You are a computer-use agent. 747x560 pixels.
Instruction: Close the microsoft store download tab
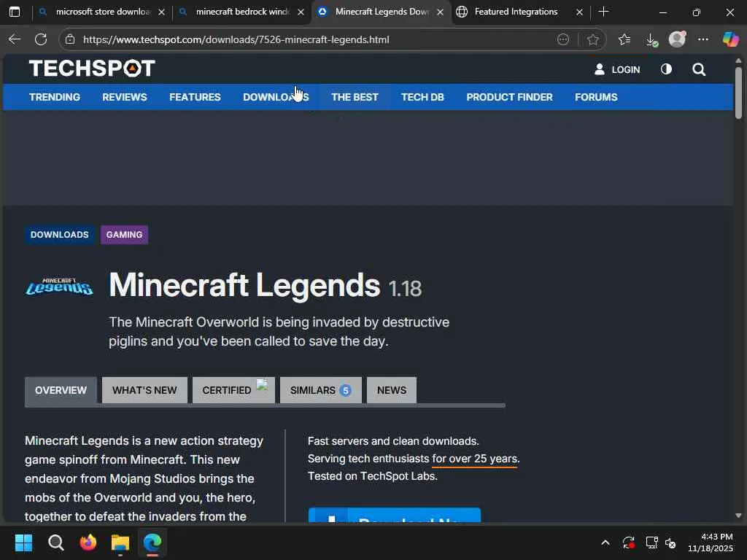pyautogui.click(x=161, y=12)
